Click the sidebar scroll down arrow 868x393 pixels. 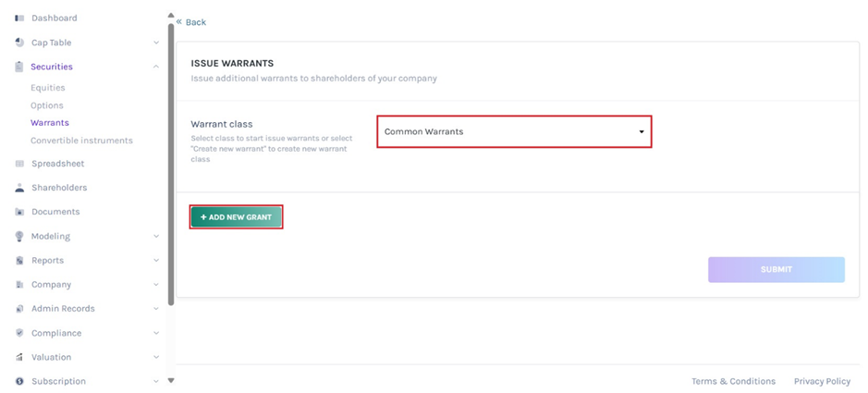tap(171, 380)
